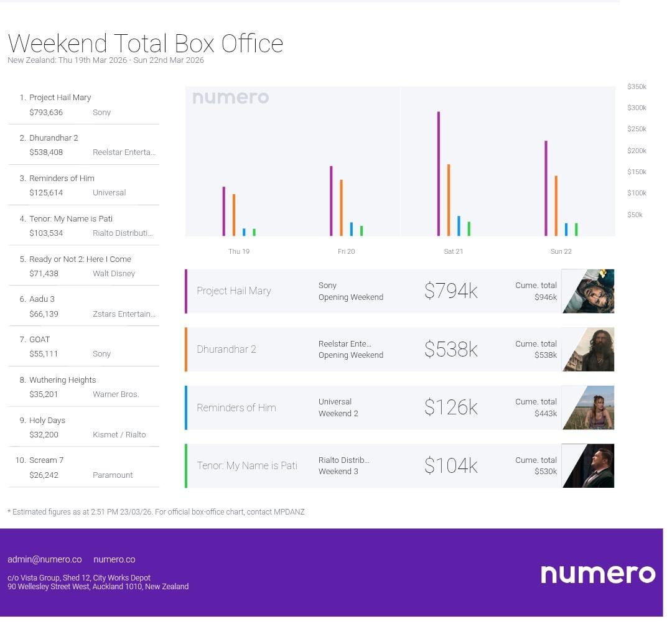Click the $126k Reminders of Him figure
Image resolution: width=672 pixels, height=634 pixels.
point(451,408)
